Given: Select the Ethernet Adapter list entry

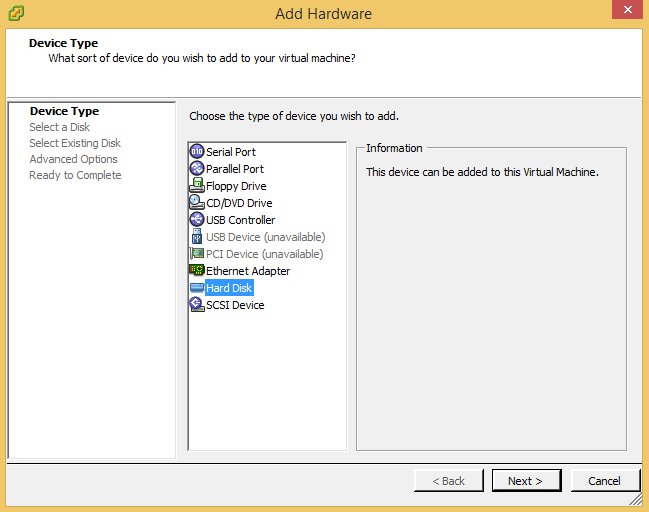Looking at the screenshot, I should coord(248,271).
